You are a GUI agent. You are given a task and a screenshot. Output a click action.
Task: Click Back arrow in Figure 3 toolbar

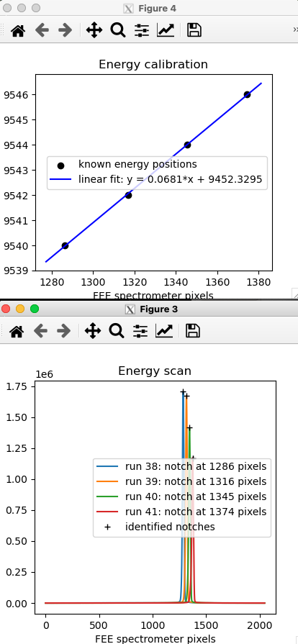coord(41,331)
